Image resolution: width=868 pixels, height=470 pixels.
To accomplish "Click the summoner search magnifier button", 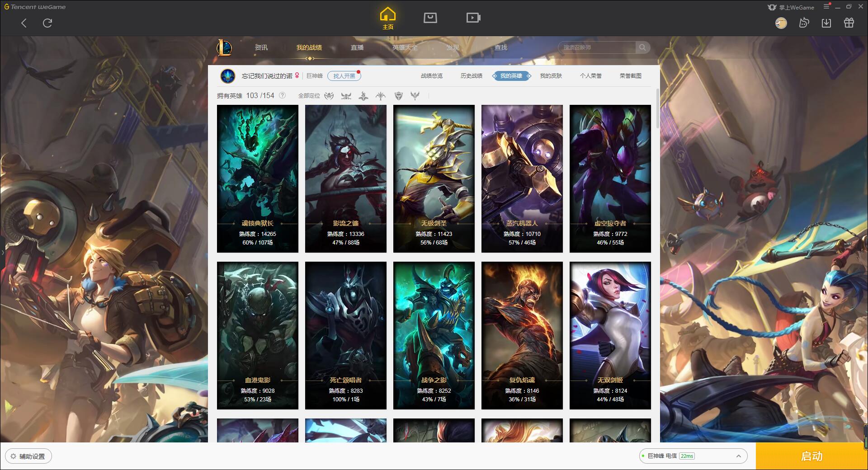I will click(x=642, y=47).
